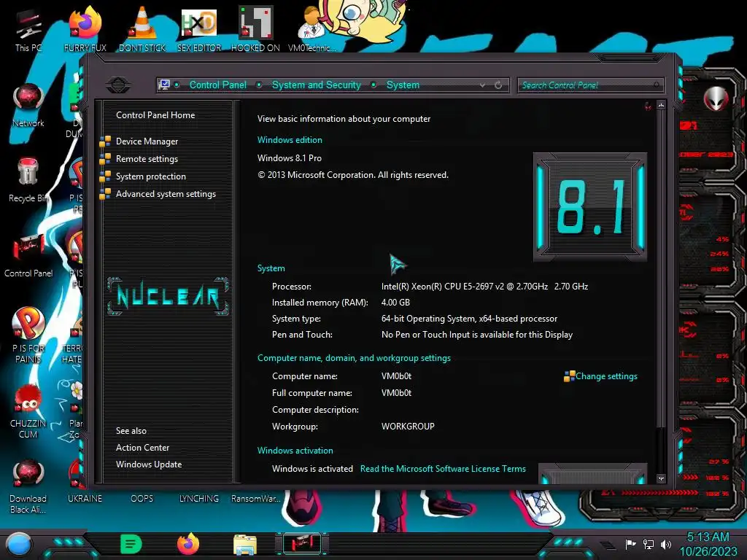Open Advanced system settings link

click(x=166, y=194)
